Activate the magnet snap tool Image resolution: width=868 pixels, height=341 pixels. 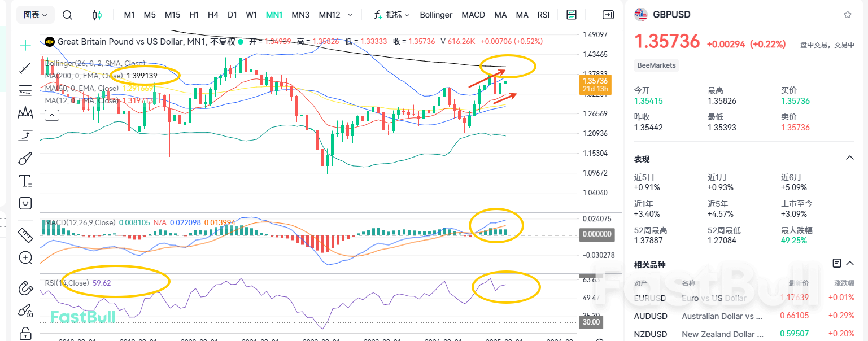[25, 287]
